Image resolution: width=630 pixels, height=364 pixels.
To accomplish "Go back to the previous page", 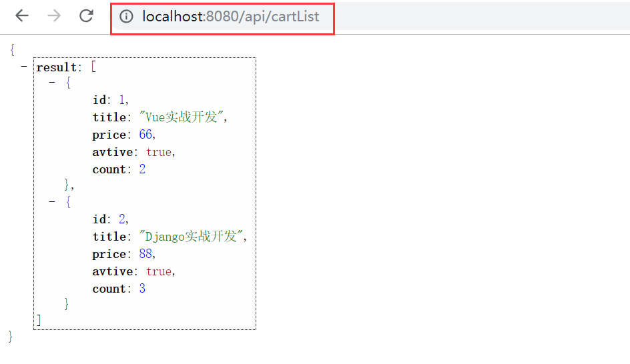I will click(22, 16).
